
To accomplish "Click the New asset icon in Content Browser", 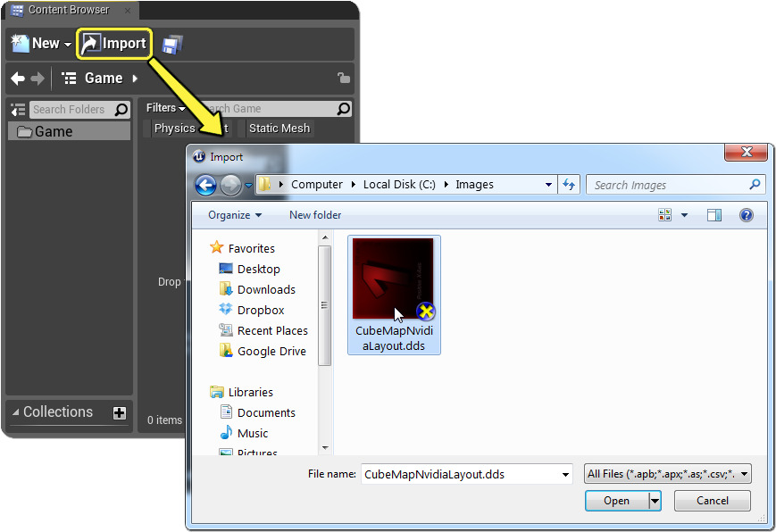I will [20, 42].
